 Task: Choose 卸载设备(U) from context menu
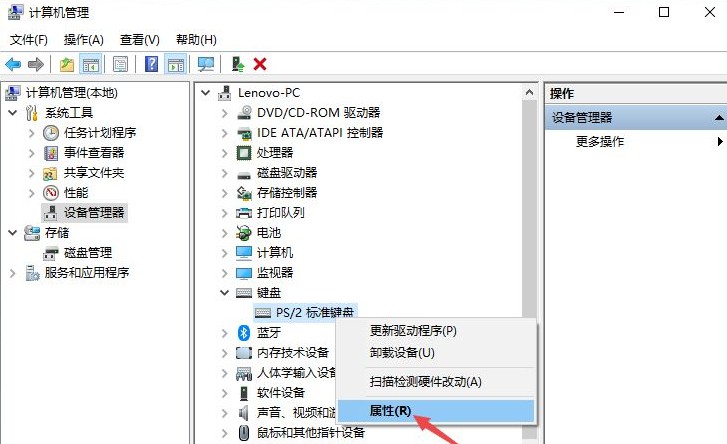437,353
